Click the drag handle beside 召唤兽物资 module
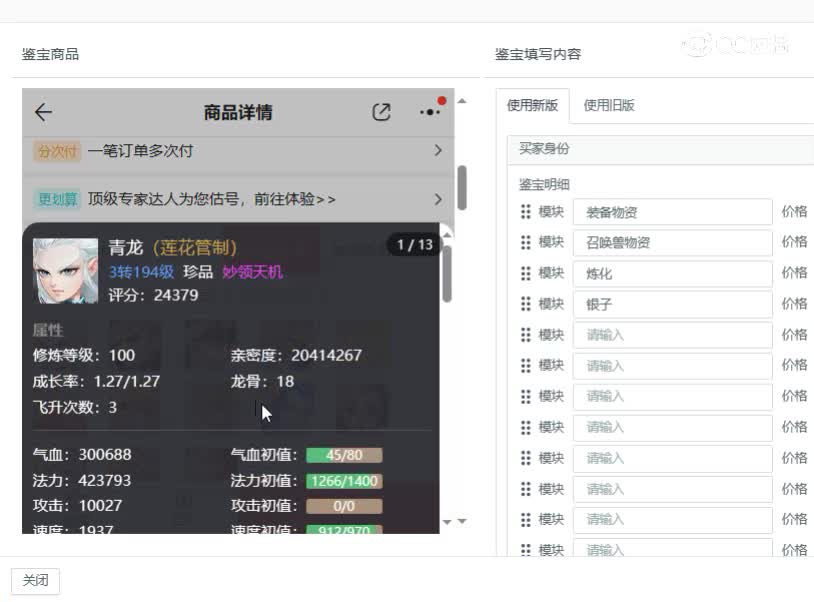Screen dimensions: 814x602 click(526, 242)
